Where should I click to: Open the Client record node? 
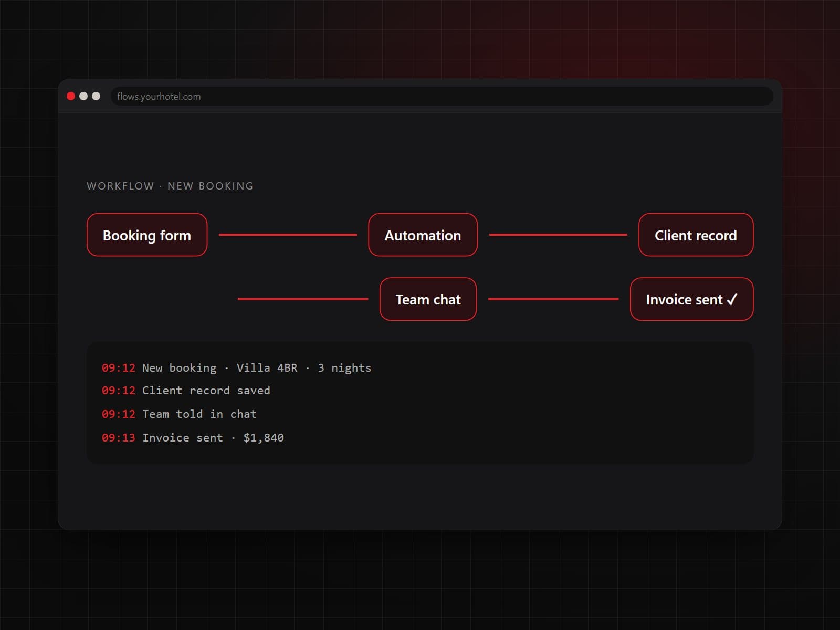coord(696,235)
